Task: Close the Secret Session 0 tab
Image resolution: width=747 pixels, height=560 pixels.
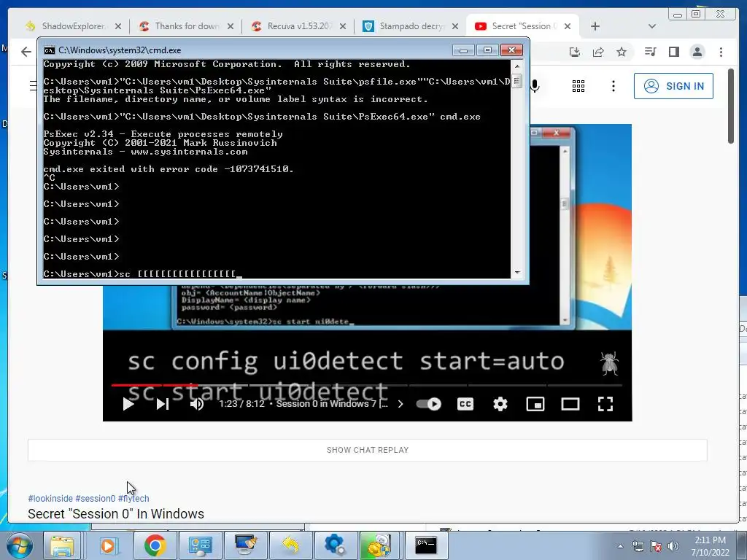Action: point(568,27)
